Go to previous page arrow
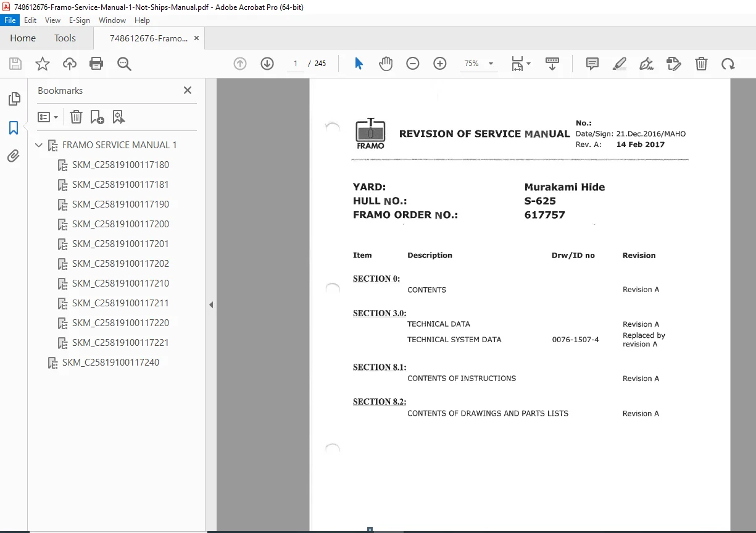The width and height of the screenshot is (756, 533). click(x=240, y=64)
